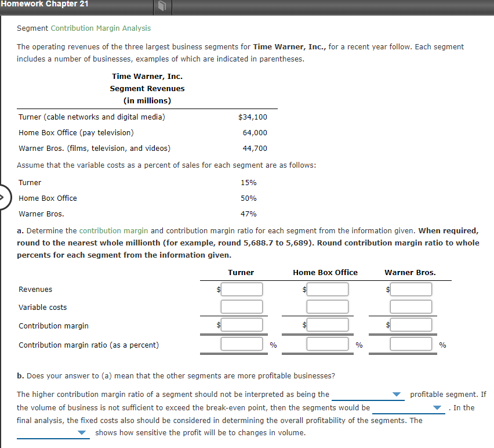
Task: Click the 'Revenues' row label
Action: click(x=35, y=290)
